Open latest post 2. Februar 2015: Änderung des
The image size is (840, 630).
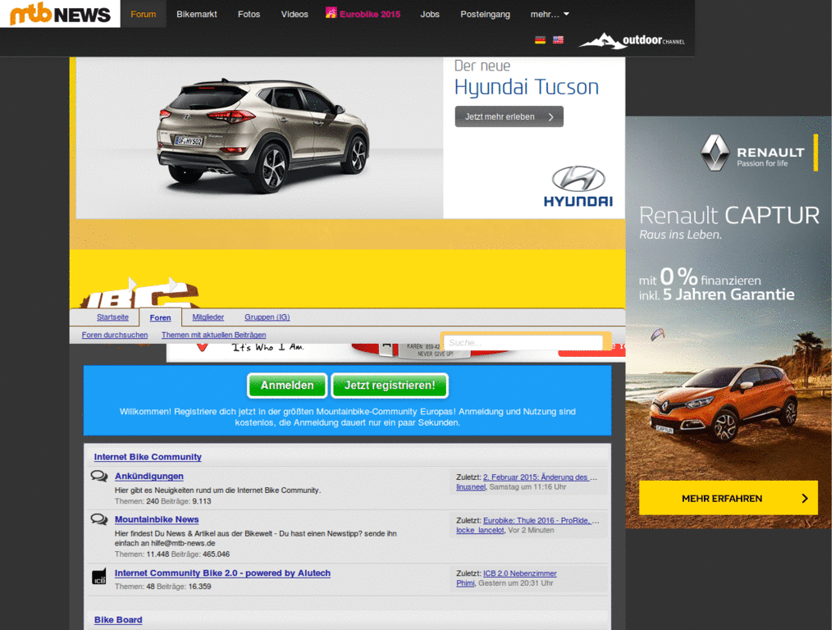click(x=541, y=477)
